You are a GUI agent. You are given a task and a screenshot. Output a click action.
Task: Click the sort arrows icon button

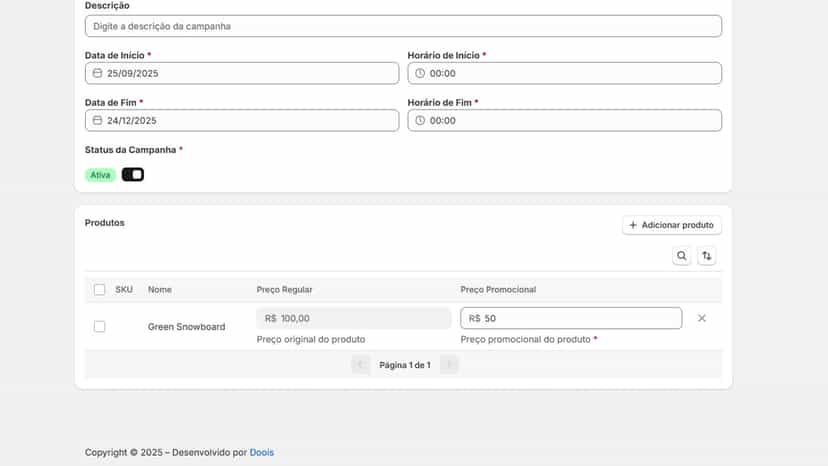pos(707,256)
